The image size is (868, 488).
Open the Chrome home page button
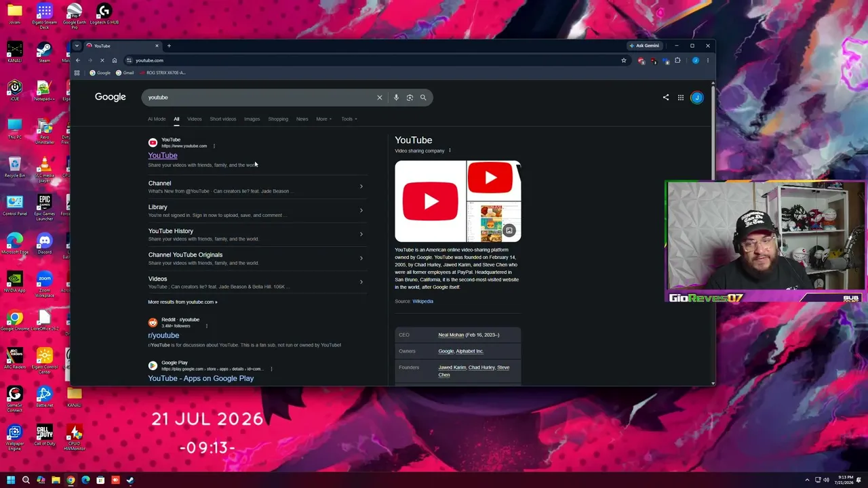tap(115, 60)
